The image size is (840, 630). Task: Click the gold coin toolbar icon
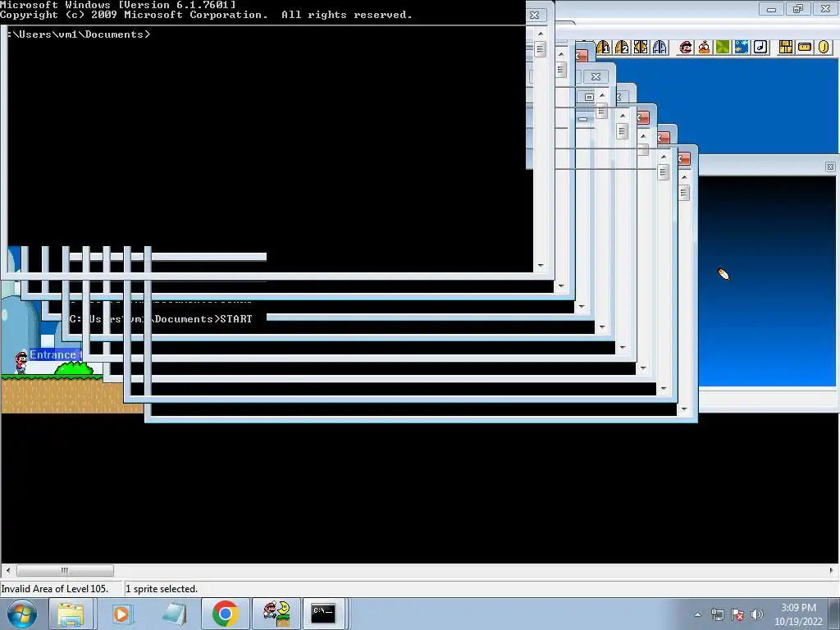[x=824, y=47]
